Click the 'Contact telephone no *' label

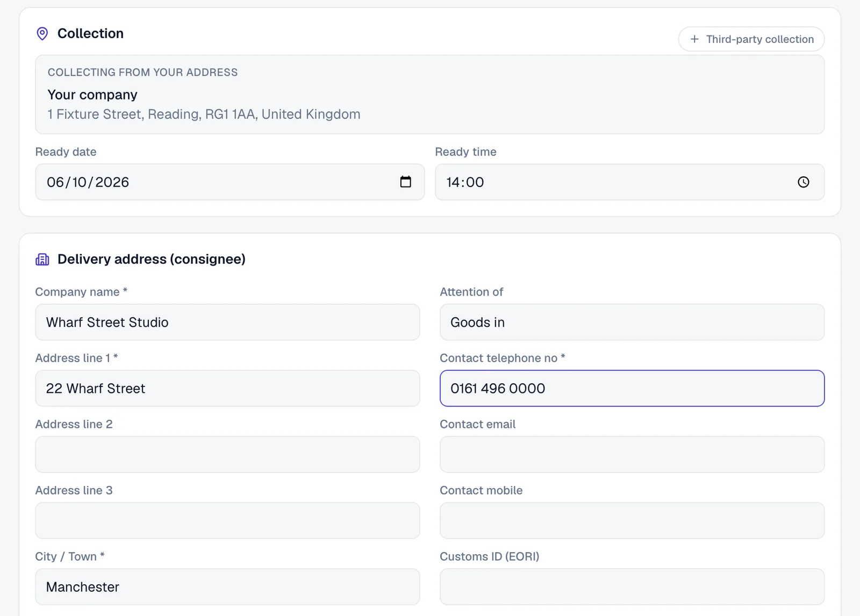503,358
